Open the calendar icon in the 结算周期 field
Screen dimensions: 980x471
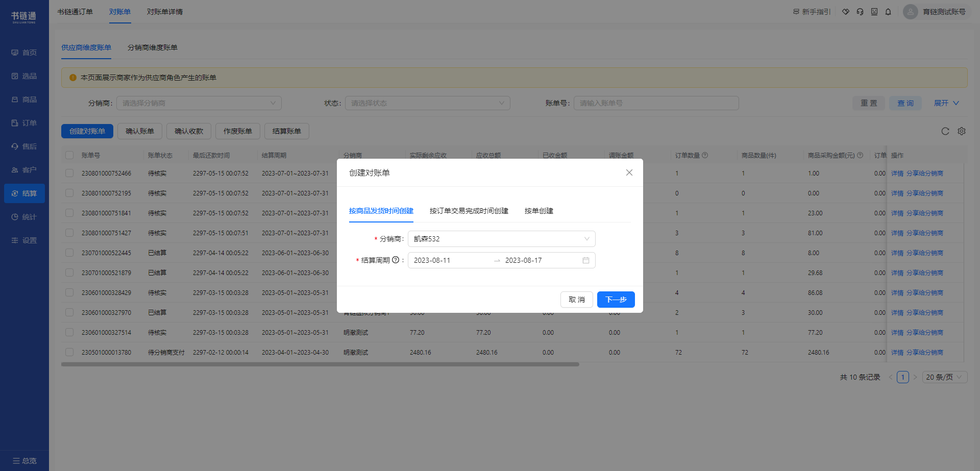click(586, 260)
